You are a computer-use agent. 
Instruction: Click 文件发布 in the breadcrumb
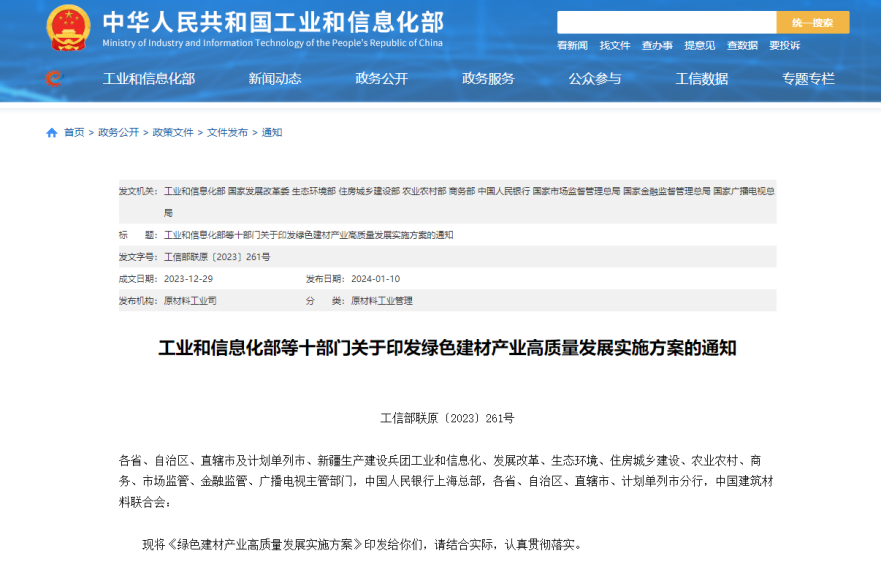[x=227, y=133]
